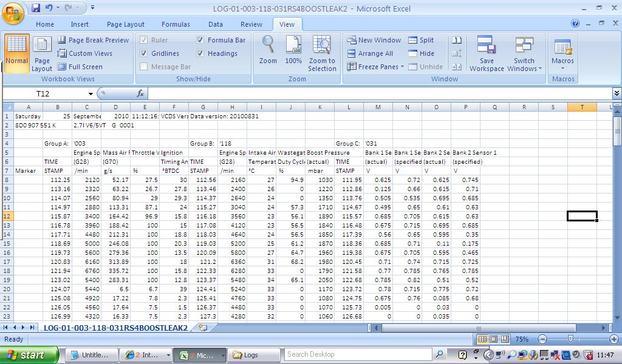The width and height of the screenshot is (622, 364).
Task: Click New Window in ribbon
Action: [374, 40]
